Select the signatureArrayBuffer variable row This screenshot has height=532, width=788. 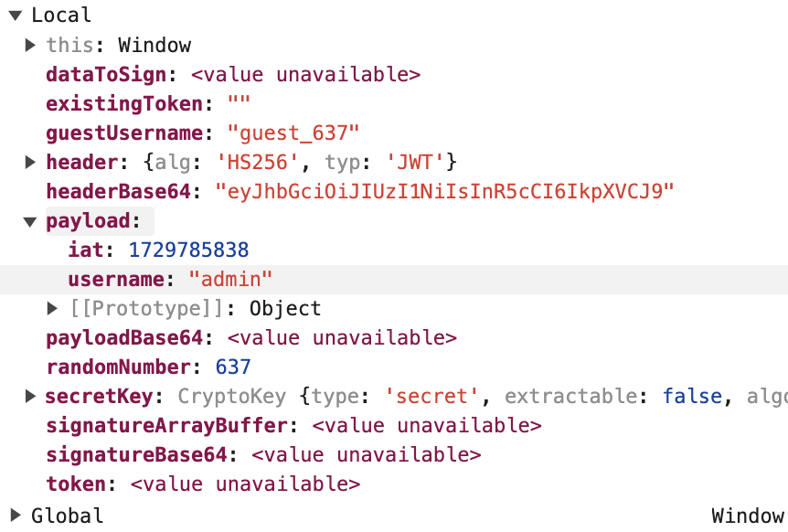[x=394, y=425]
